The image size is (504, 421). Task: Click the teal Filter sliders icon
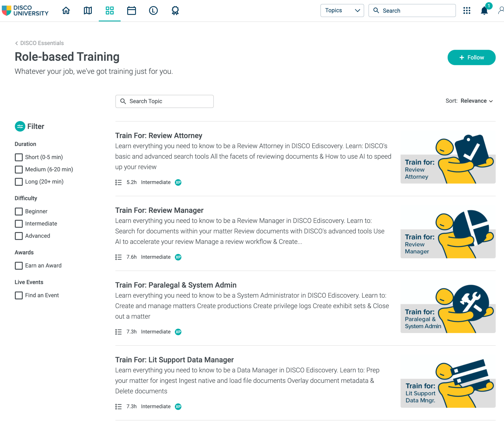[x=20, y=126]
